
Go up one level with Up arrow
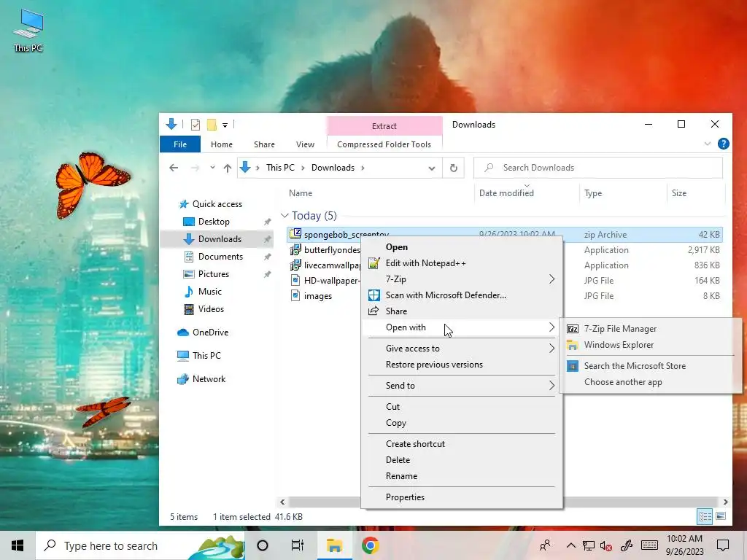[x=228, y=168]
